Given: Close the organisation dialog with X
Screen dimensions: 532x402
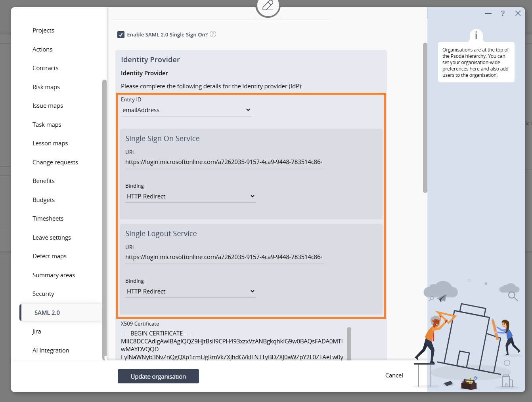Looking at the screenshot, I should pyautogui.click(x=518, y=13).
